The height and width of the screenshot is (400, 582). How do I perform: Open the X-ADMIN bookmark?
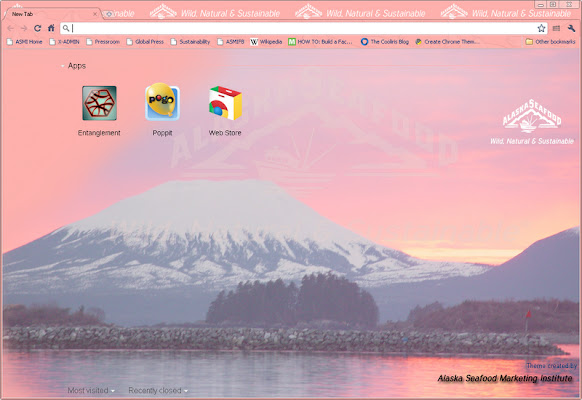point(65,42)
